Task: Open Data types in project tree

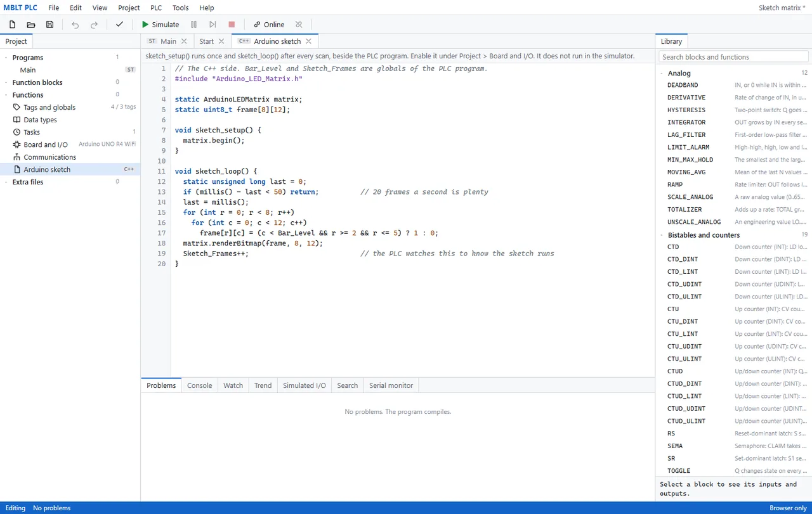Action: pyautogui.click(x=70, y=120)
